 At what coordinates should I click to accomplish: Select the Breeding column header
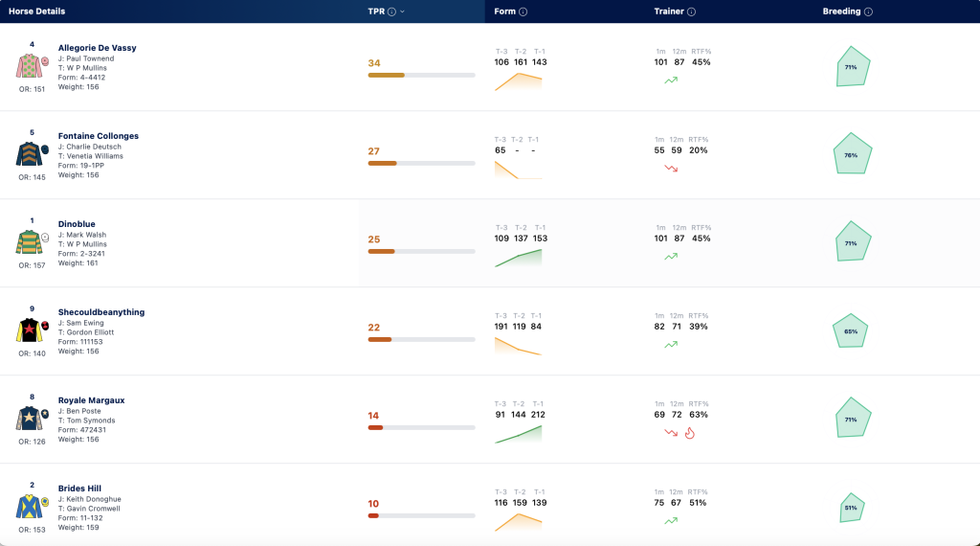tap(841, 11)
